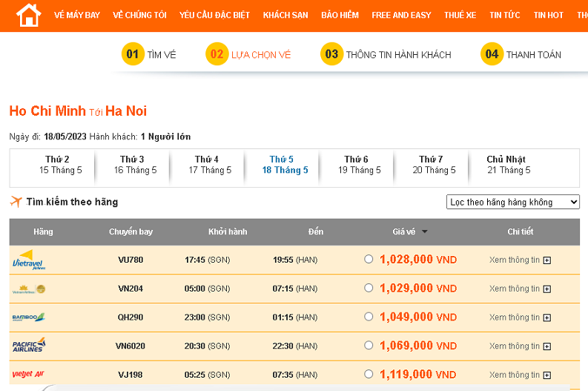Click the THANH TOÁN step label
The image size is (588, 391).
click(534, 55)
